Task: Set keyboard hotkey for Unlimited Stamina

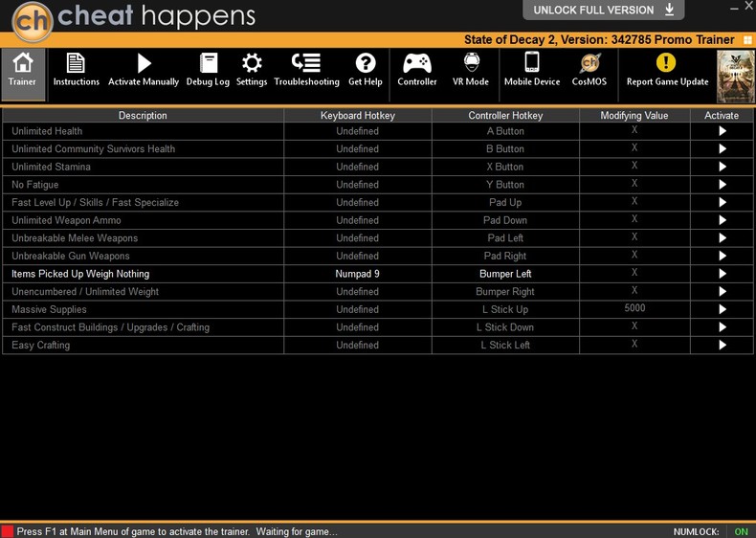Action: click(357, 167)
